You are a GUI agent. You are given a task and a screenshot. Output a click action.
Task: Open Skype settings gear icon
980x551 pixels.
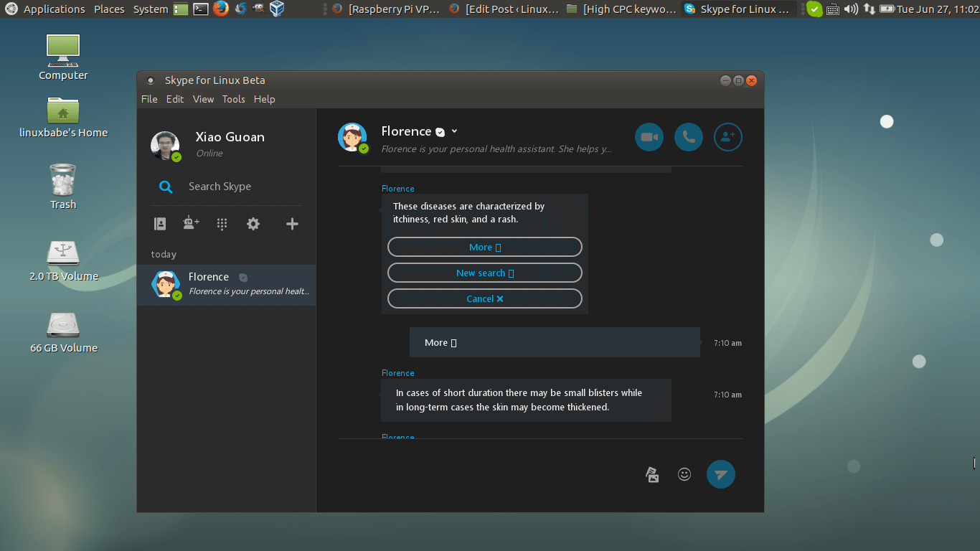coord(253,223)
